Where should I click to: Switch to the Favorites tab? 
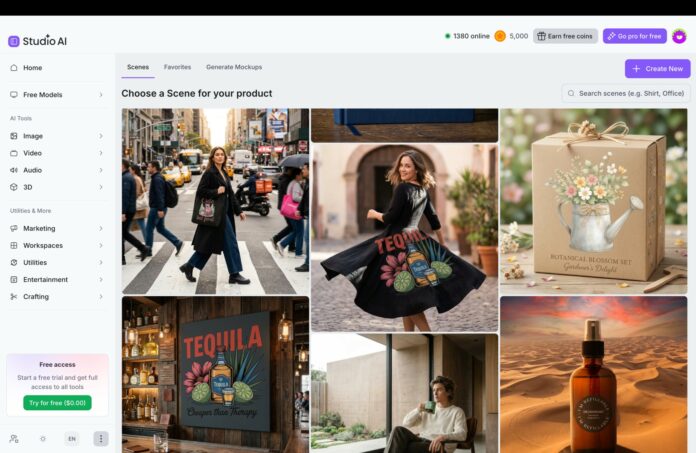177,67
